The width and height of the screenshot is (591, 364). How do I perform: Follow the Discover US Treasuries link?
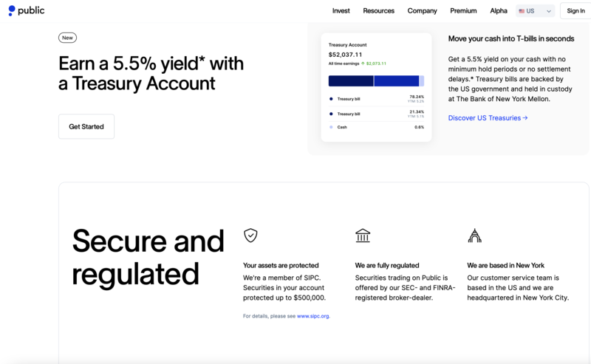[488, 117]
